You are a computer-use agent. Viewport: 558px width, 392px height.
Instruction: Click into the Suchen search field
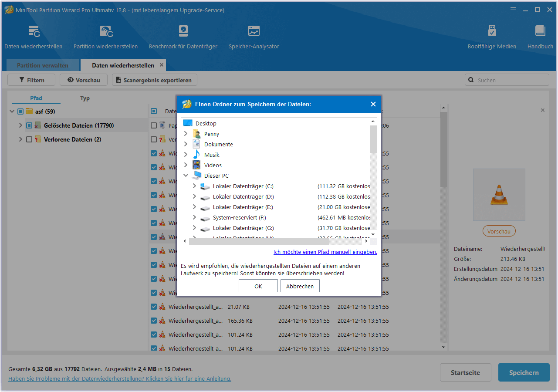(x=507, y=80)
